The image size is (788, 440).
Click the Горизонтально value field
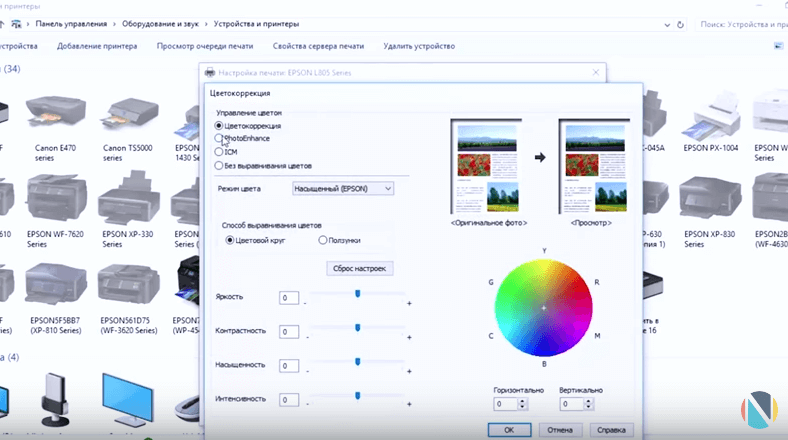tap(506, 404)
